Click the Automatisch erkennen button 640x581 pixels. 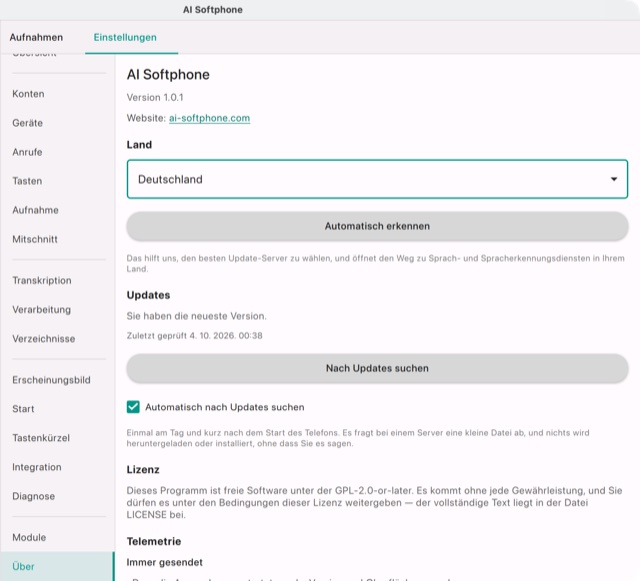[x=377, y=226]
